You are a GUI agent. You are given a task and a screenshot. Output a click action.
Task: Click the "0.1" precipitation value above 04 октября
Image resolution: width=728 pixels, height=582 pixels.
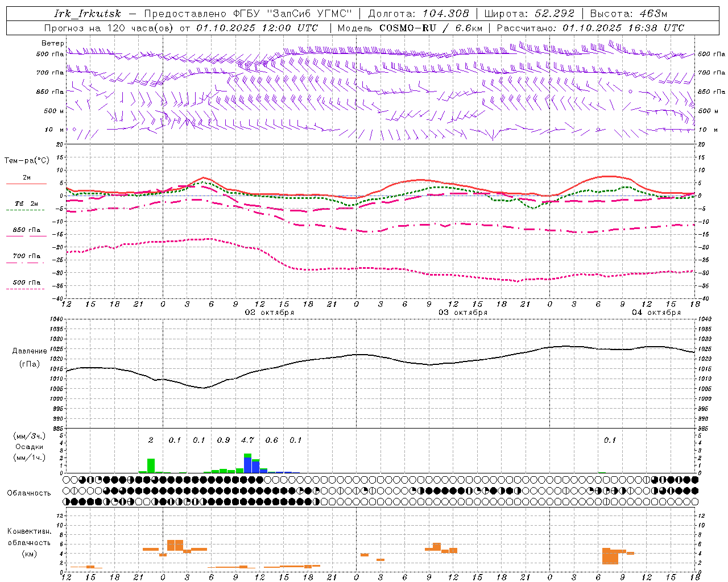coord(610,440)
